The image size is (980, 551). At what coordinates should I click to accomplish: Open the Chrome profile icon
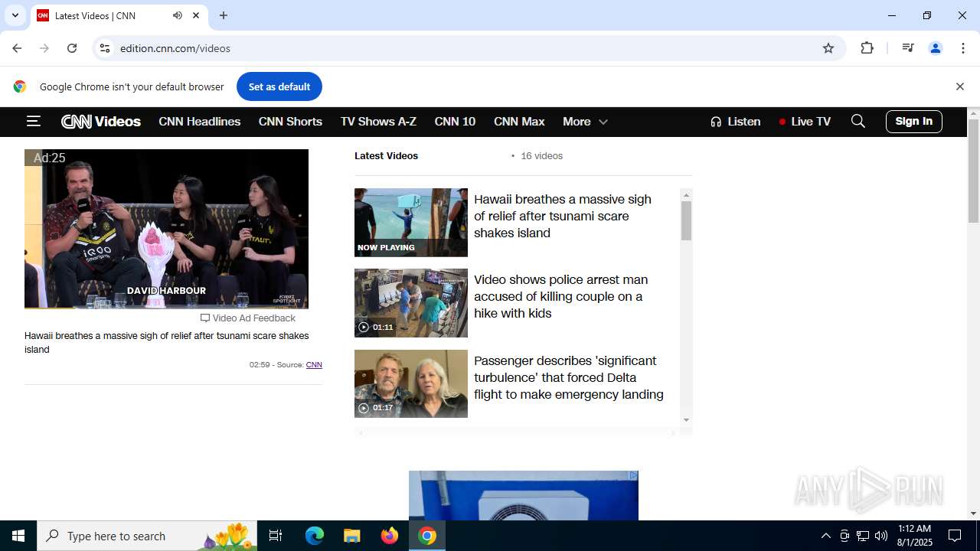coord(936,48)
